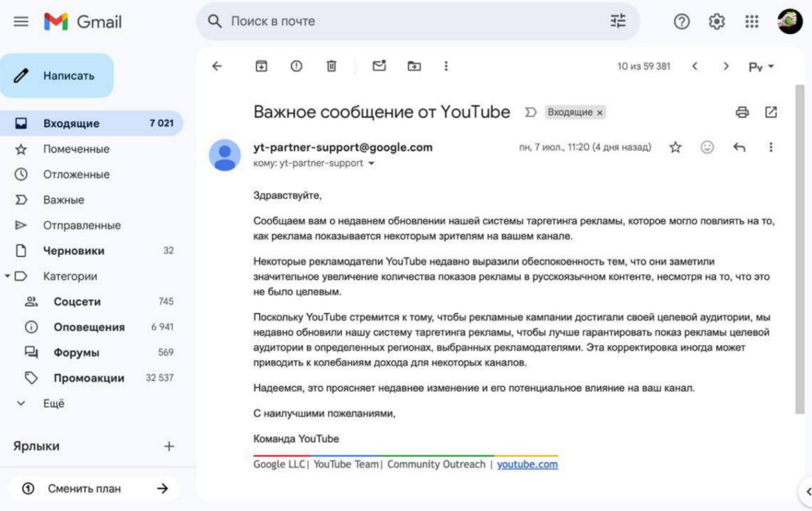Click the Ярлыки heading

[37, 446]
